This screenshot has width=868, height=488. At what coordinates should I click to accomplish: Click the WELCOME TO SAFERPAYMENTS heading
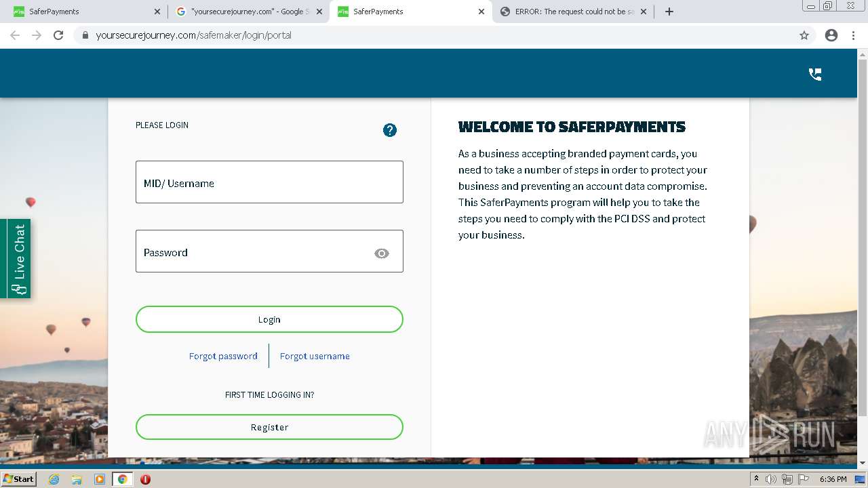572,127
